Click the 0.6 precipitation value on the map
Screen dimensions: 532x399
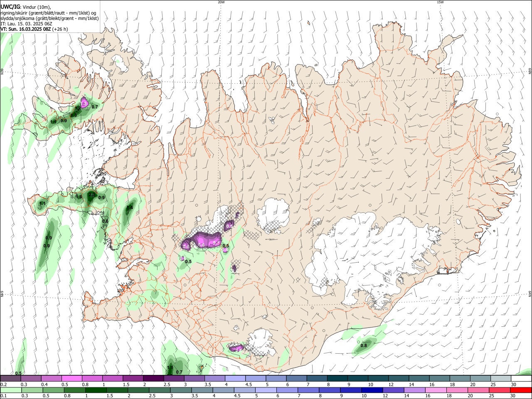pos(105,221)
